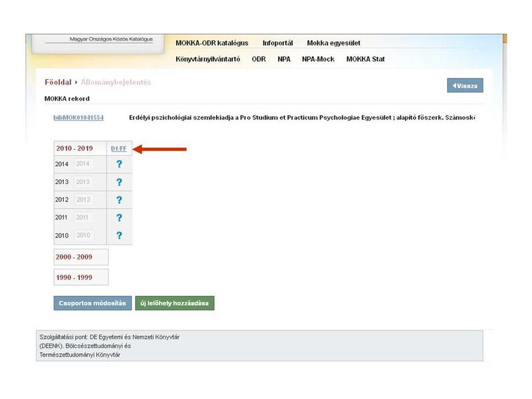
Task: Select Könyvtárnyilvántartó in the submenu
Action: click(207, 59)
